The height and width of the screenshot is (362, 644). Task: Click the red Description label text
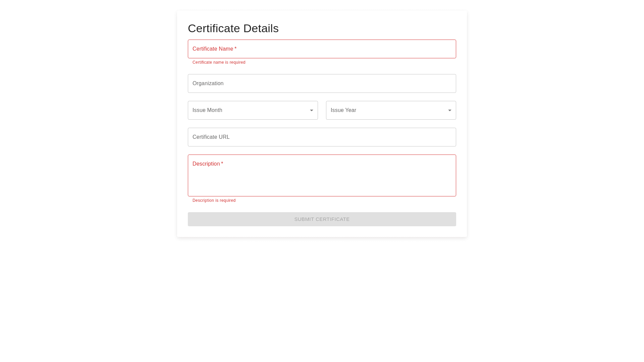(x=206, y=164)
